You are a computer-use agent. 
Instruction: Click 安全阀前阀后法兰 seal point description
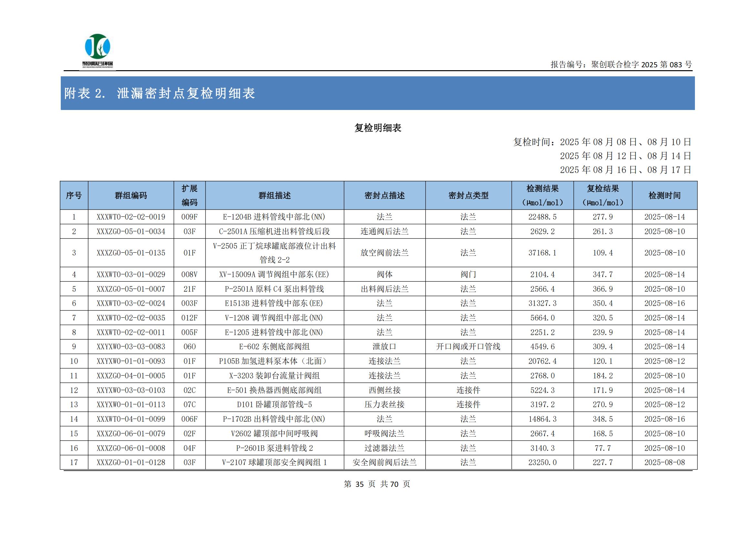pos(384,462)
